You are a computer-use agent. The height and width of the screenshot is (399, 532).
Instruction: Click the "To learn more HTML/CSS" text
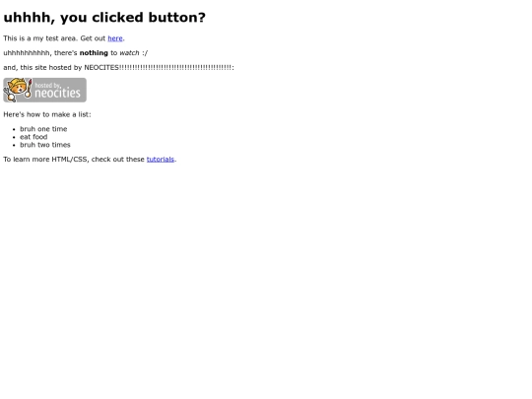tap(45, 160)
